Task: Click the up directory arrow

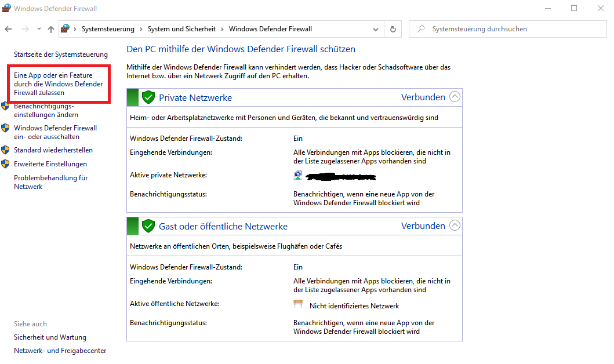Action: [51, 29]
